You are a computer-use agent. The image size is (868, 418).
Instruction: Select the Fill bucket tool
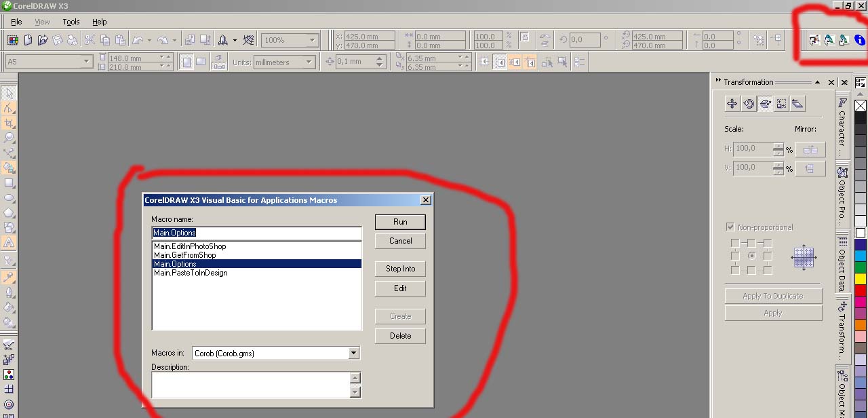[9, 307]
